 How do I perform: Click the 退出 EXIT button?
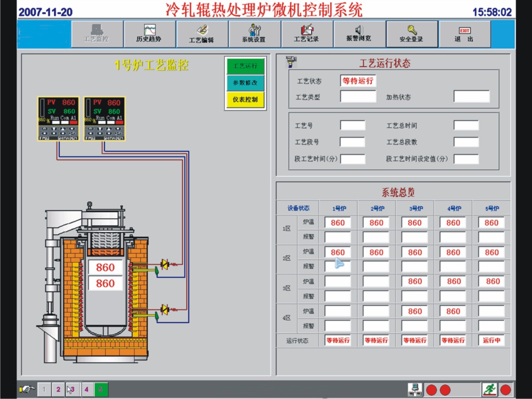(x=464, y=34)
